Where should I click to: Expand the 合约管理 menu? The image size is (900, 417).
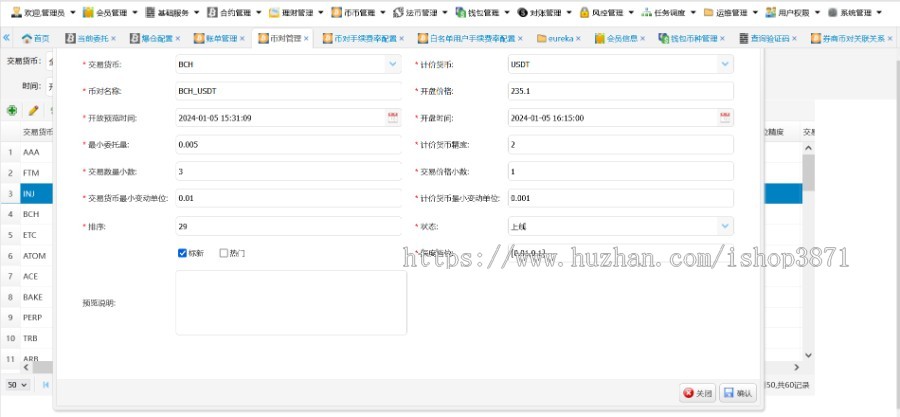click(234, 12)
